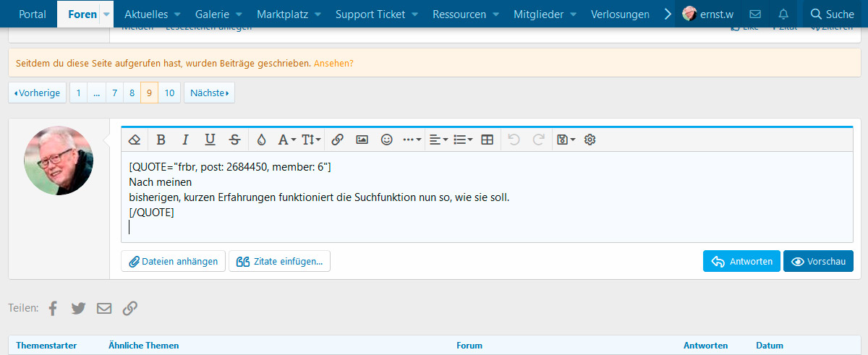This screenshot has height=355, width=868.
Task: Expand the Marktplatz dropdown arrow
Action: pyautogui.click(x=317, y=14)
